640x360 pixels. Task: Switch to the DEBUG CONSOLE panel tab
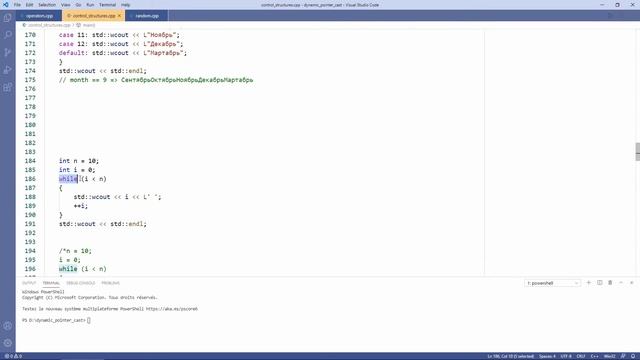[80, 283]
